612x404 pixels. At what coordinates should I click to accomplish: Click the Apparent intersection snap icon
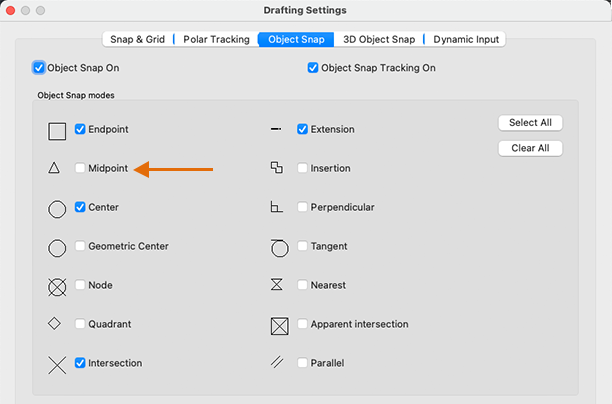279,325
